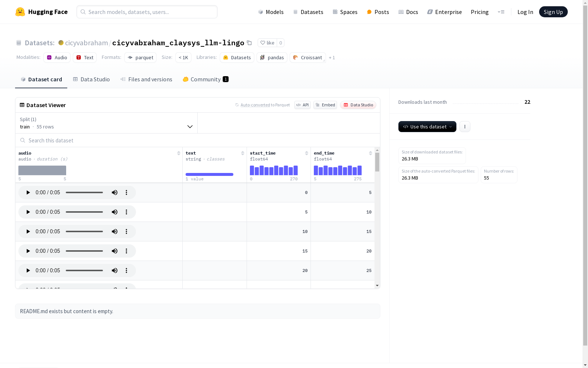Screen dimensions: 588x368
Task: Open the Community tab
Action: pos(205,79)
